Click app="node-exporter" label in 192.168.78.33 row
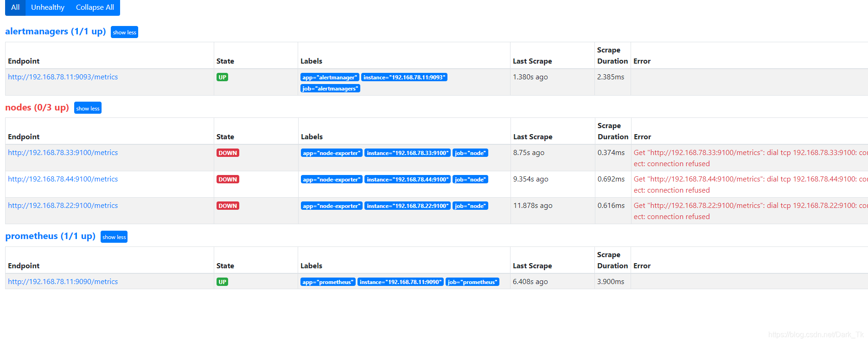Screen dimensions: 868x343 332,153
